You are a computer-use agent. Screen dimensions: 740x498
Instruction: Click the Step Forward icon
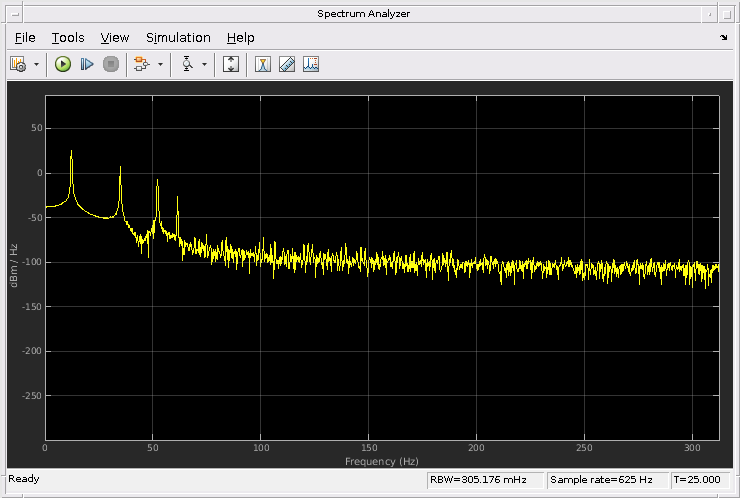pos(87,64)
